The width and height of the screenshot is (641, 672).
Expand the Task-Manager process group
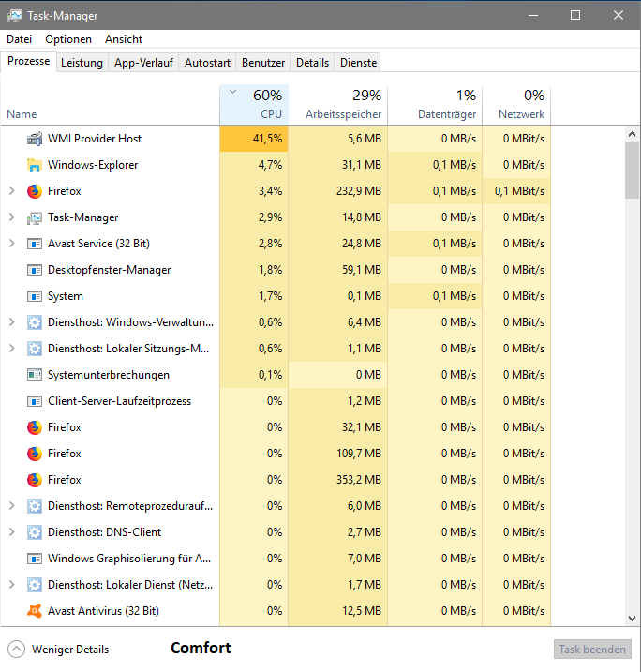[12, 217]
